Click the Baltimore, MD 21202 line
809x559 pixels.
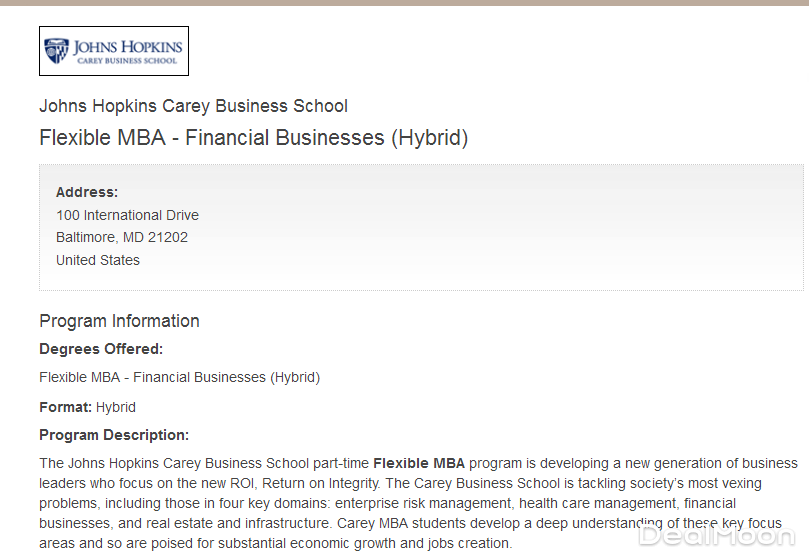(x=122, y=237)
